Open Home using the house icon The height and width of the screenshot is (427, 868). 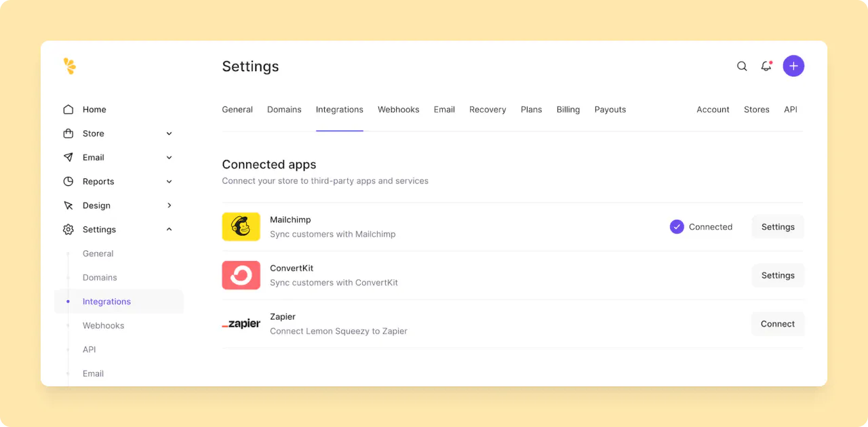click(68, 109)
